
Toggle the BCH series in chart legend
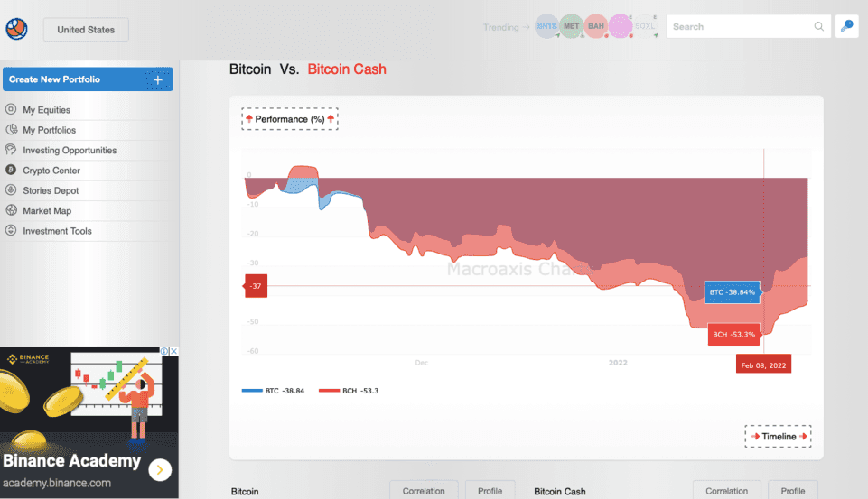(x=348, y=391)
